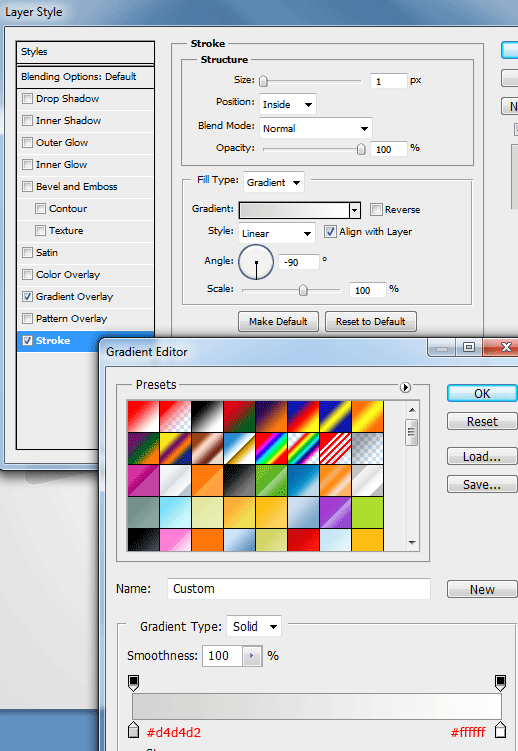Click the Make Default button
The width and height of the screenshot is (518, 751).
278,321
